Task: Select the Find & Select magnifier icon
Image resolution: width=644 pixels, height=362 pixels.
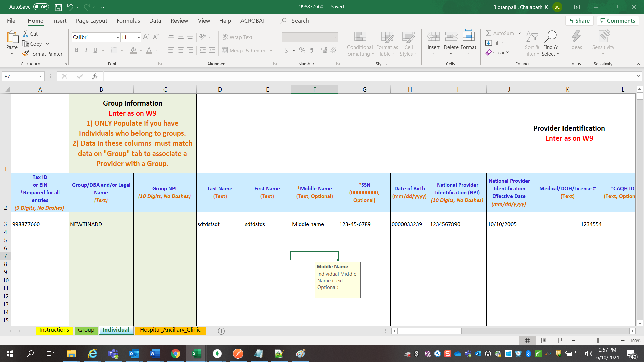Action: [x=550, y=36]
